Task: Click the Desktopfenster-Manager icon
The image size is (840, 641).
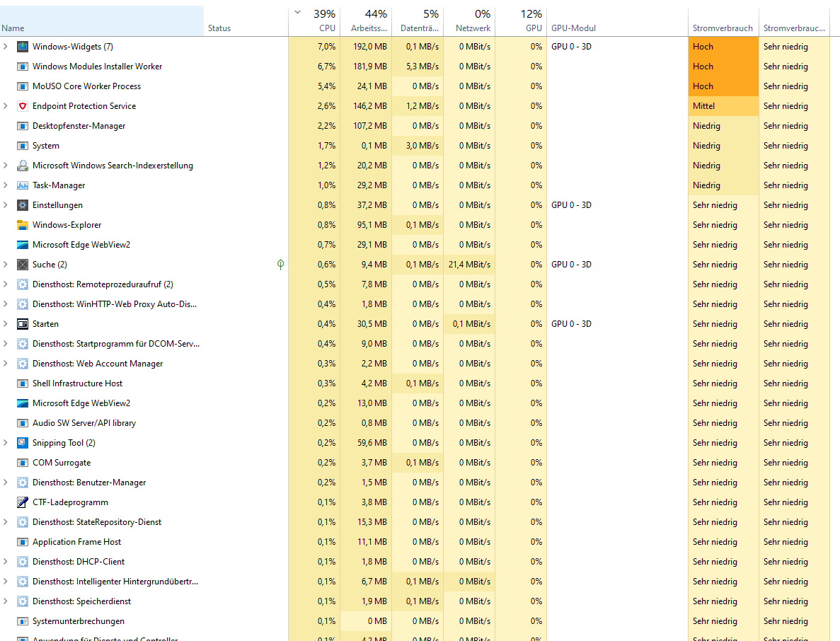Action: 23,126
